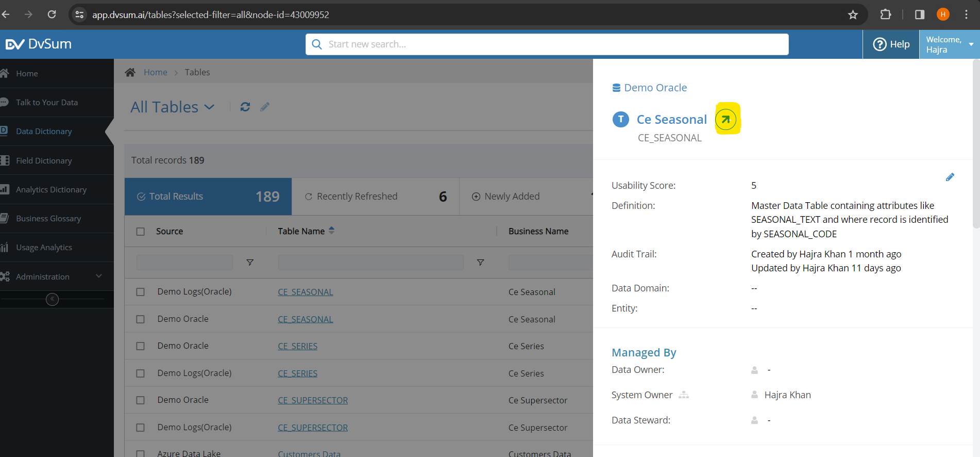The width and height of the screenshot is (980, 457).
Task: Open Ce Seasonal detail page arrow icon
Action: pos(726,119)
